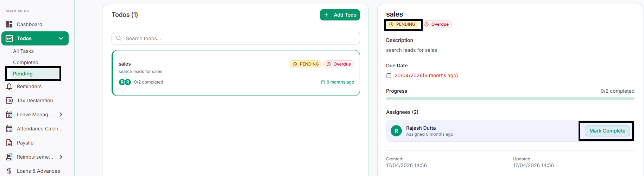Click Rajesh Dutta's R avatar
Image resolution: width=644 pixels, height=178 pixels.
point(396,131)
